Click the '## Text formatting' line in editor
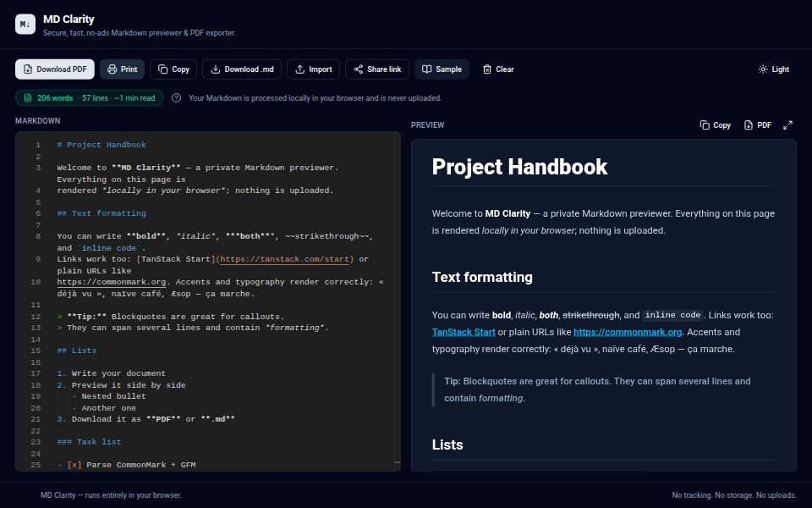 coord(101,213)
